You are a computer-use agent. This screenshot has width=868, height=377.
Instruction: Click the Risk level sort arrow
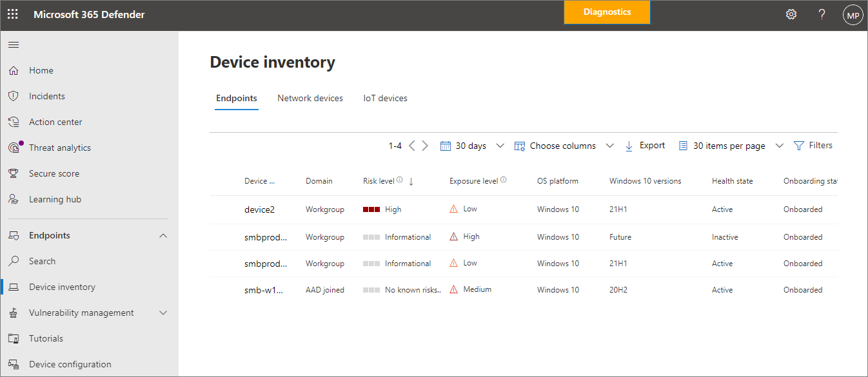pyautogui.click(x=411, y=182)
